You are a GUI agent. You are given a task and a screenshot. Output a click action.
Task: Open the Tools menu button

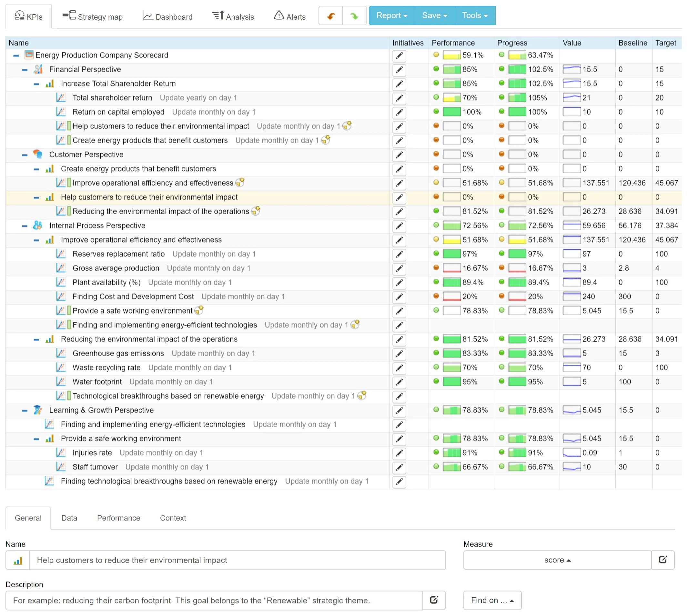point(474,15)
